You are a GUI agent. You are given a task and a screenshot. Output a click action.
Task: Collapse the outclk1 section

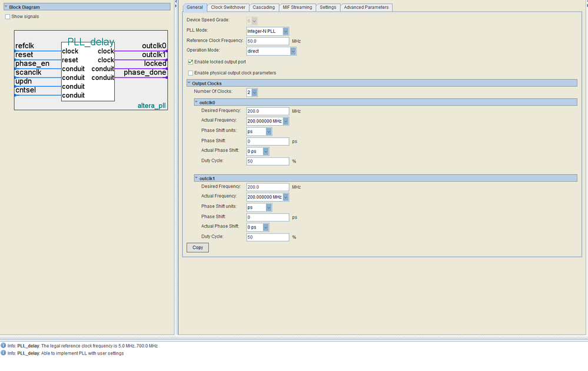pos(197,178)
